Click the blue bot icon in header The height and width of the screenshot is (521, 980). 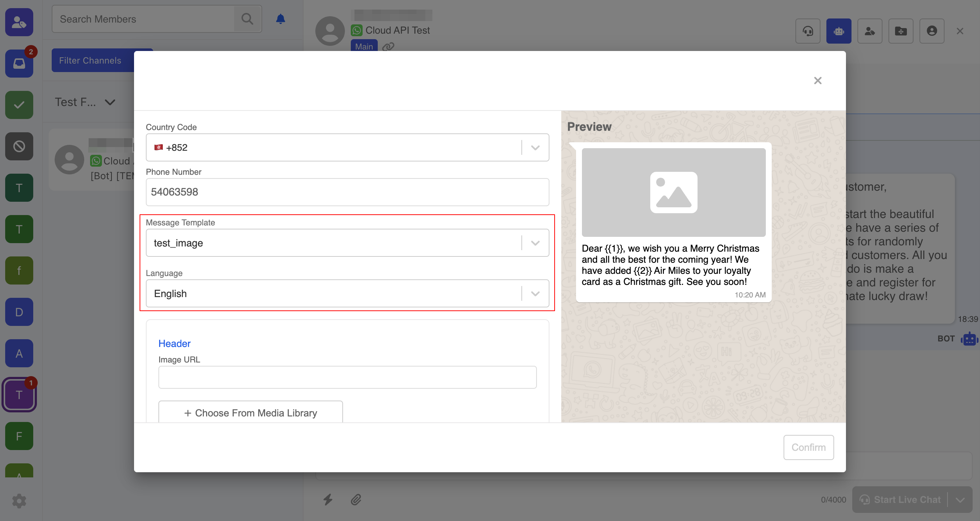tap(839, 31)
